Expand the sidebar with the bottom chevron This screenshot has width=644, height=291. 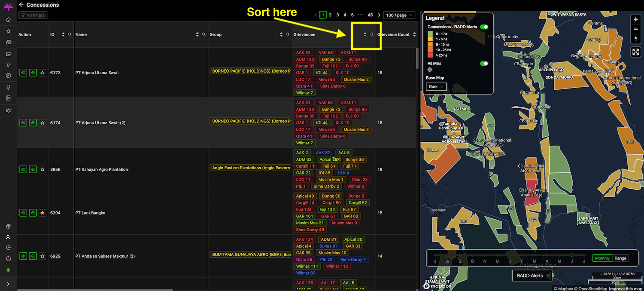8,284
